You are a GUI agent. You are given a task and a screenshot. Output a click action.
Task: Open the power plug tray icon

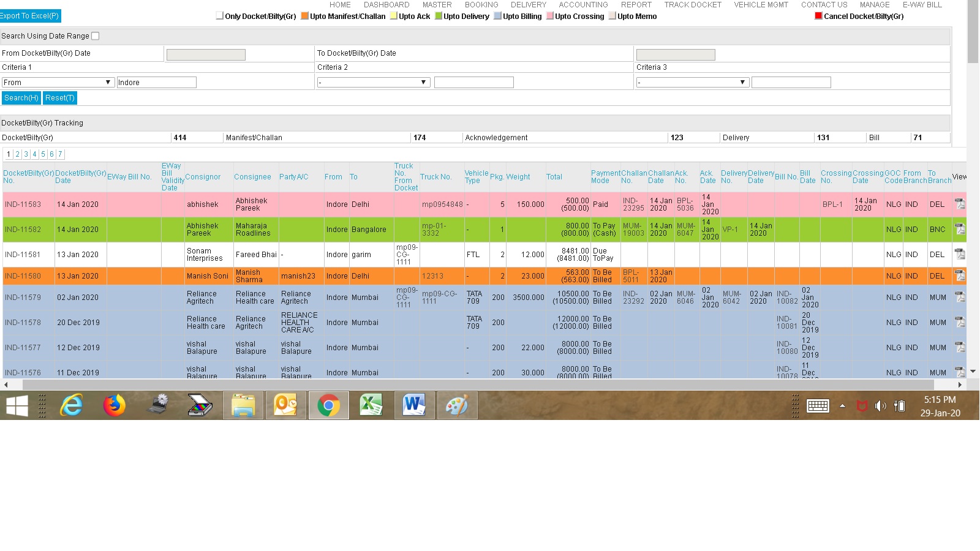pos(899,406)
